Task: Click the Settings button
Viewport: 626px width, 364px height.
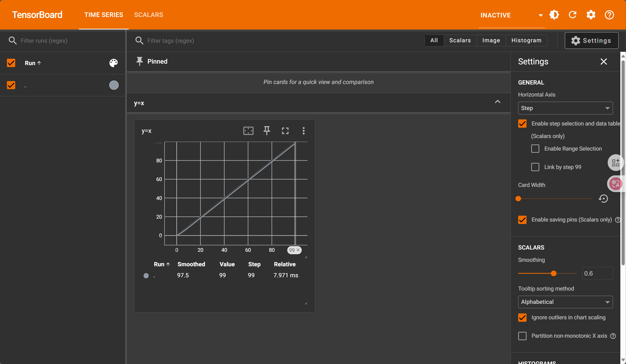Action: point(591,41)
